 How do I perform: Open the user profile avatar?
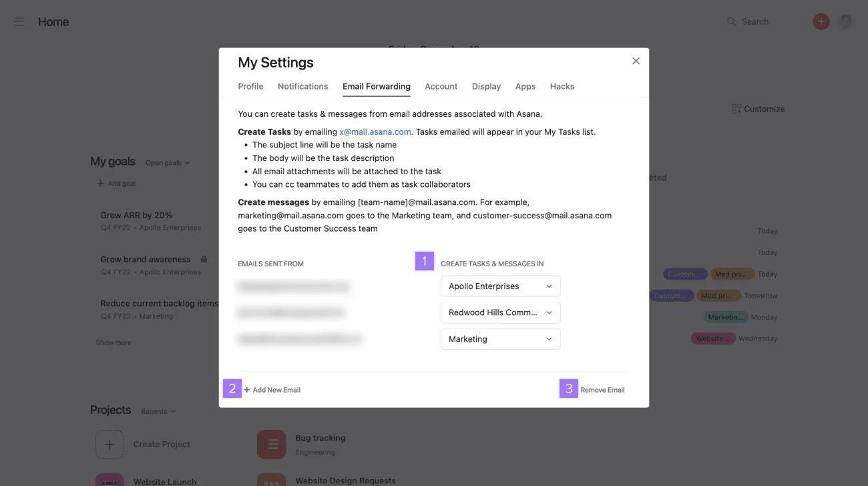click(x=845, y=22)
